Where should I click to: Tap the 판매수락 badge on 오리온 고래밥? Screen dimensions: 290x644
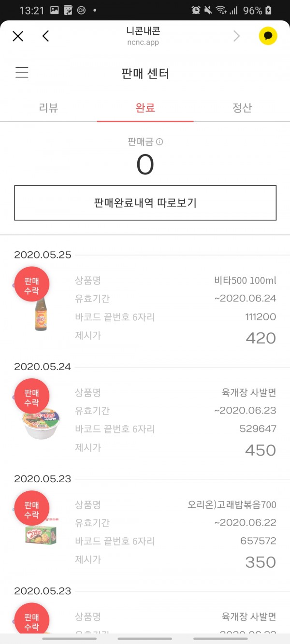point(31,509)
